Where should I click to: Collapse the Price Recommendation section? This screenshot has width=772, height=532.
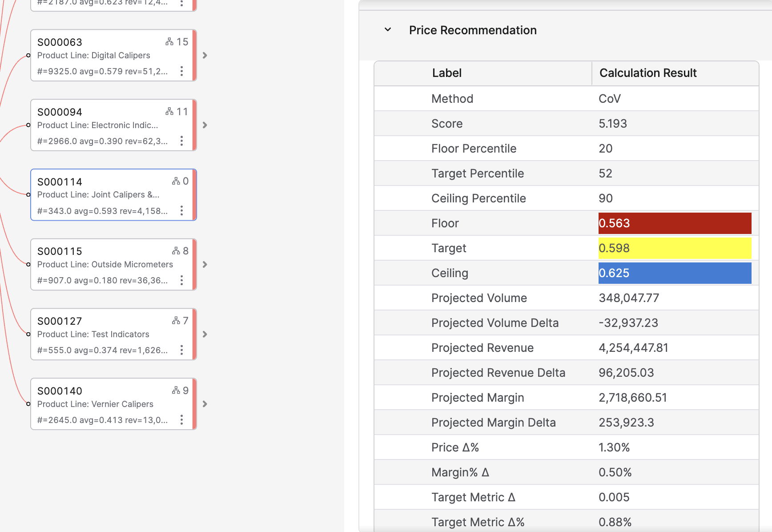point(388,29)
